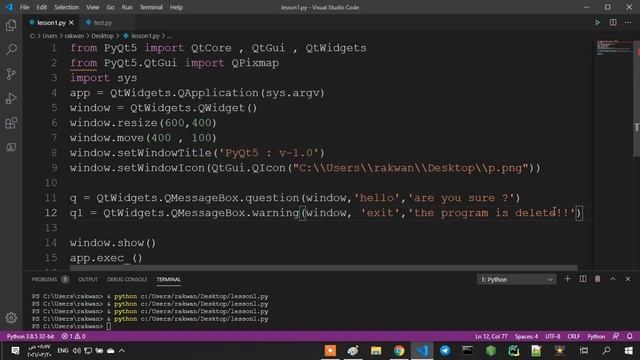Open the File menu

(x=24, y=7)
